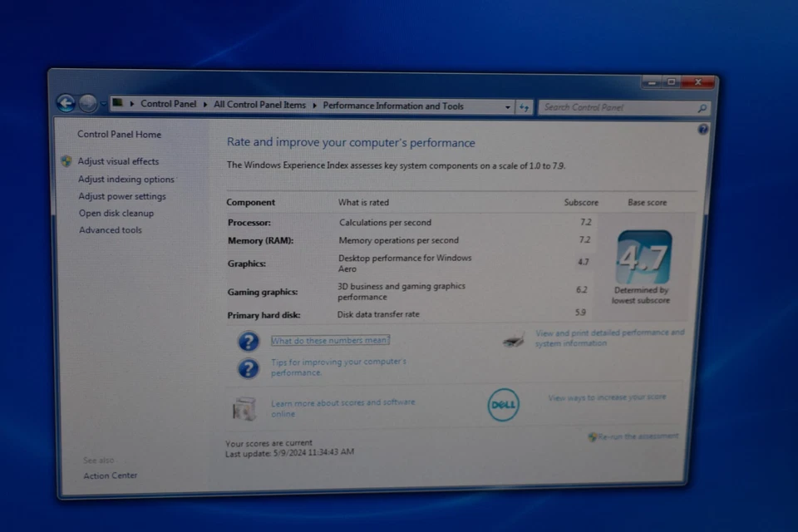798x532 pixels.
Task: Open the printer icon for detailed performance info
Action: 514,338
